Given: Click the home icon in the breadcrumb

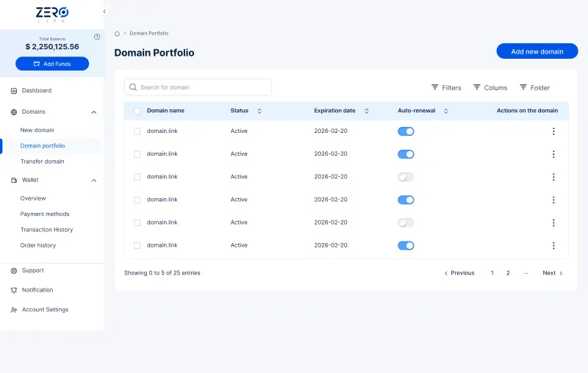Looking at the screenshot, I should pos(118,33).
